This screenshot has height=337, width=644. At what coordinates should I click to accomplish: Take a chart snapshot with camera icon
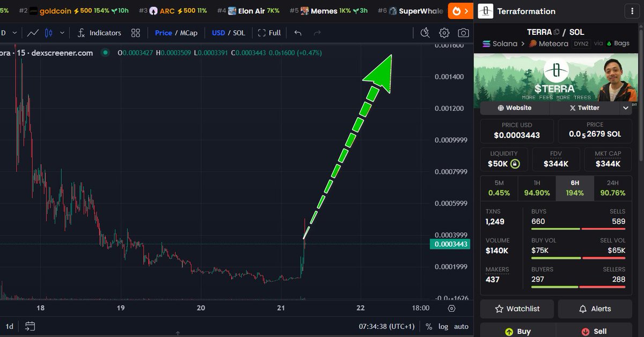463,33
